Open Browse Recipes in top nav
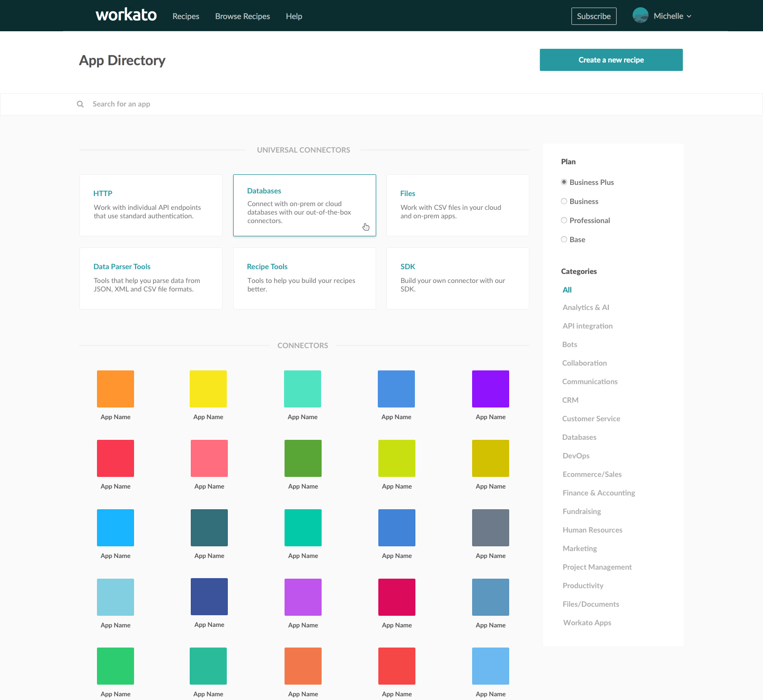The image size is (763, 700). [243, 16]
